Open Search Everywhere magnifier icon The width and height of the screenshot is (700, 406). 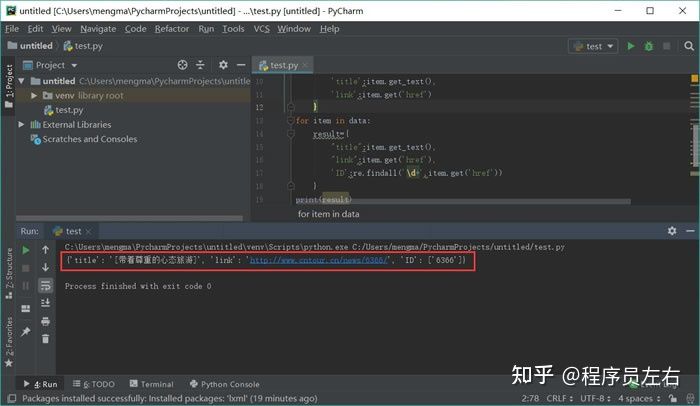(x=689, y=46)
